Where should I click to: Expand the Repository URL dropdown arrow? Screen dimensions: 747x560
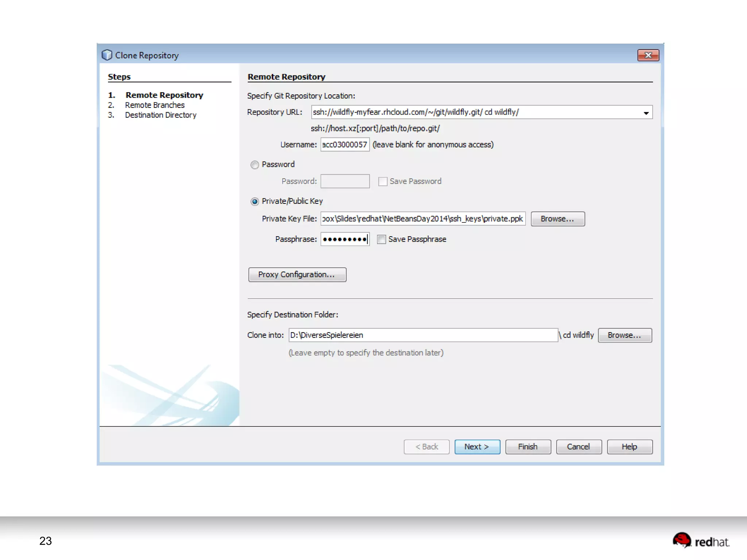pos(646,113)
